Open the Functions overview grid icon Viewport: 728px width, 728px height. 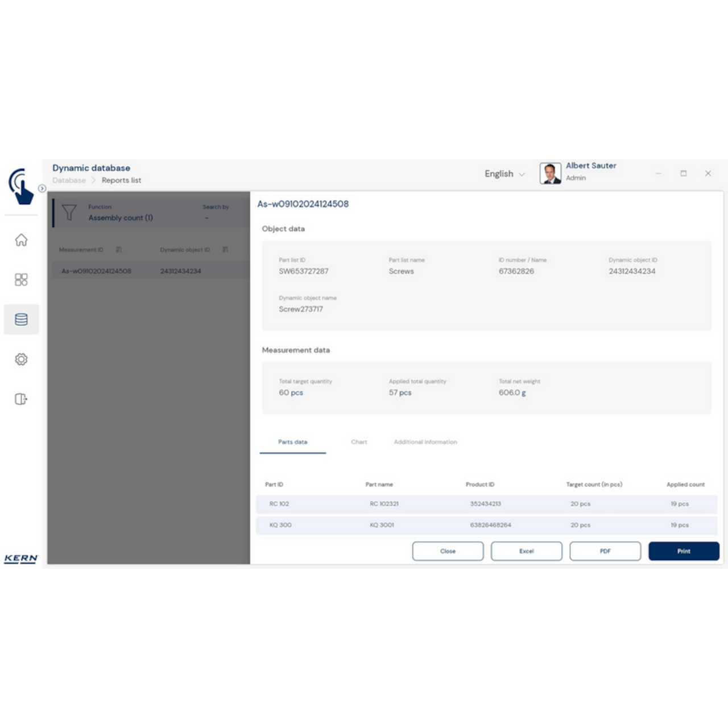21,280
